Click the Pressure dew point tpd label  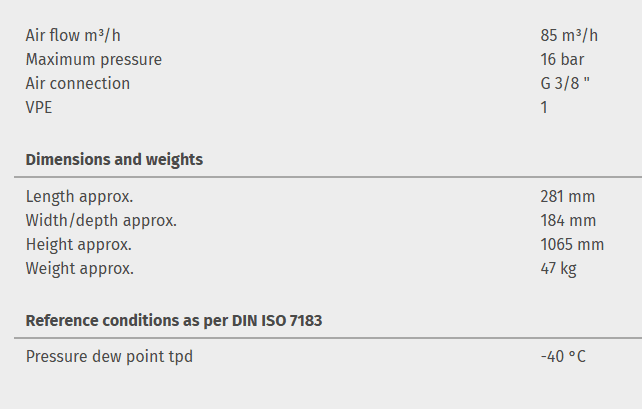click(x=109, y=356)
